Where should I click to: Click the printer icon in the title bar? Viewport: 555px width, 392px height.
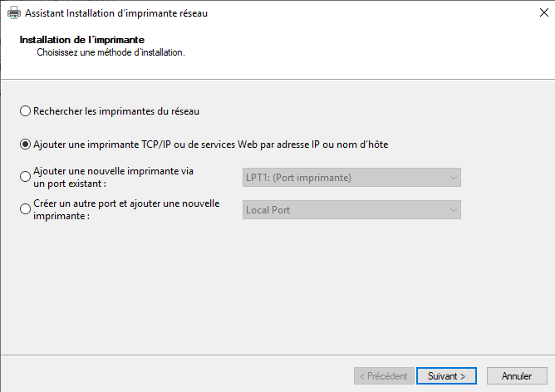click(14, 13)
